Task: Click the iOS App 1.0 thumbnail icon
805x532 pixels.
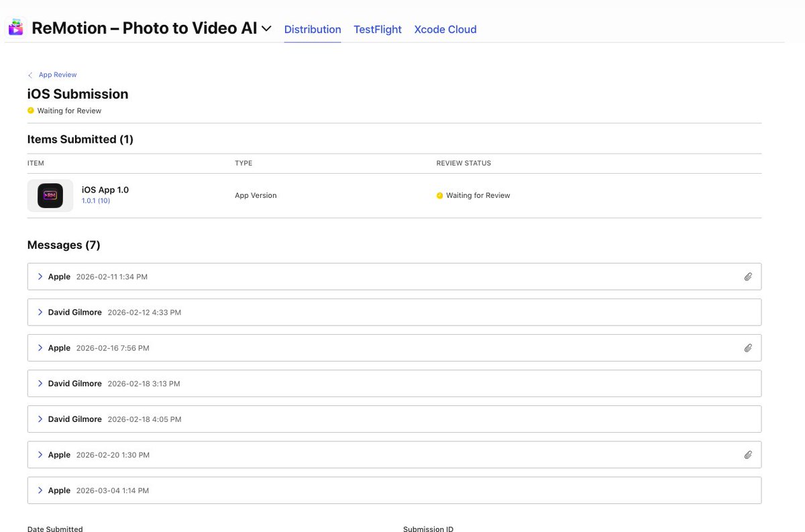Action: click(x=50, y=195)
